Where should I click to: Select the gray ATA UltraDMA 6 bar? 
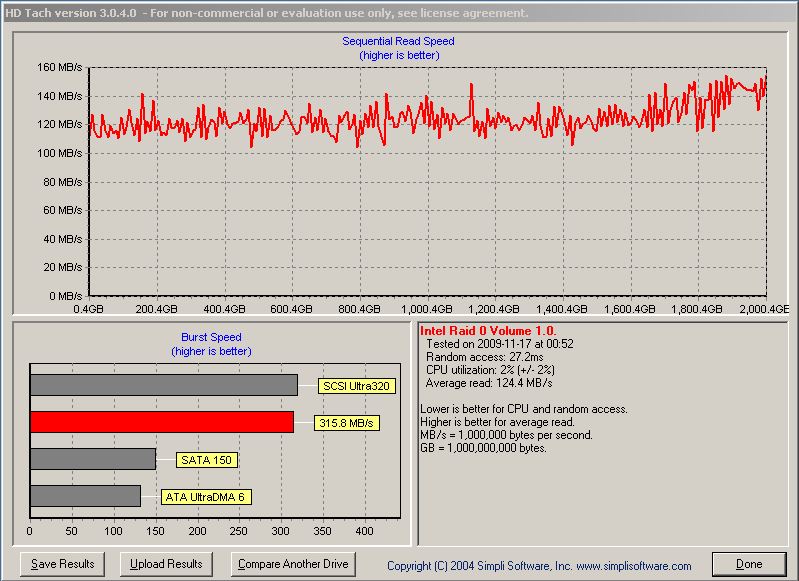click(x=85, y=496)
